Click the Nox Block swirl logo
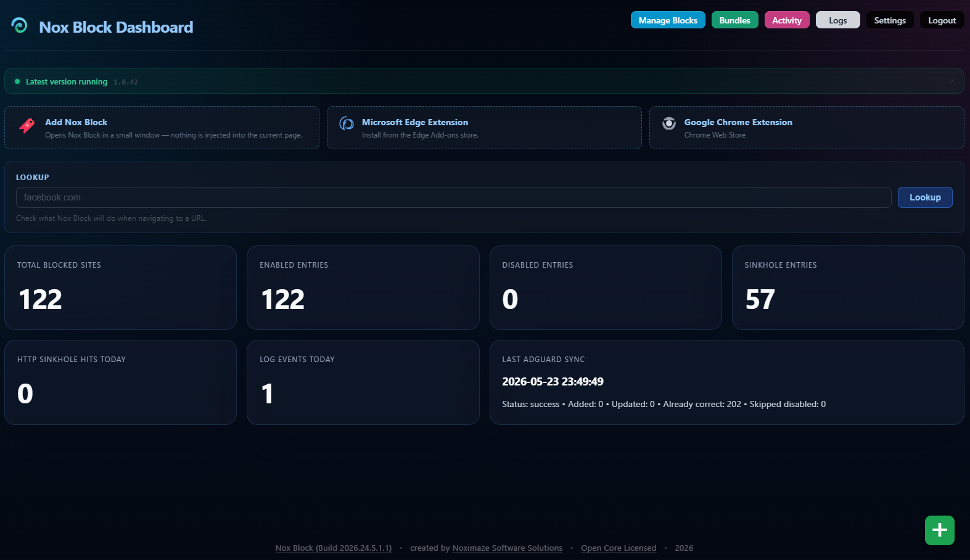The width and height of the screenshot is (970, 560). (19, 25)
